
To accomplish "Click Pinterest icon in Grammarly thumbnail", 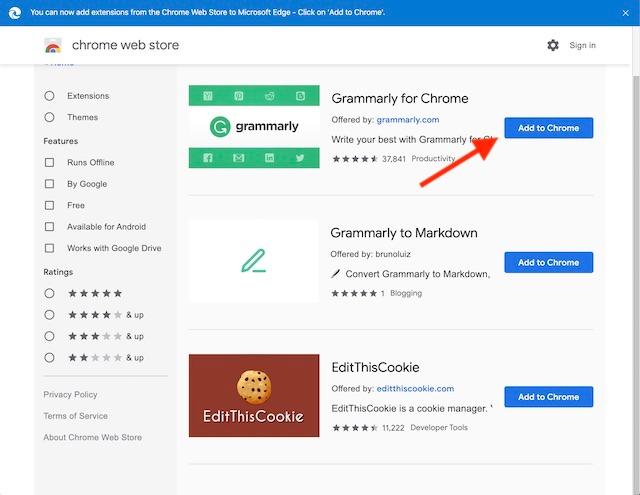I will 238,96.
